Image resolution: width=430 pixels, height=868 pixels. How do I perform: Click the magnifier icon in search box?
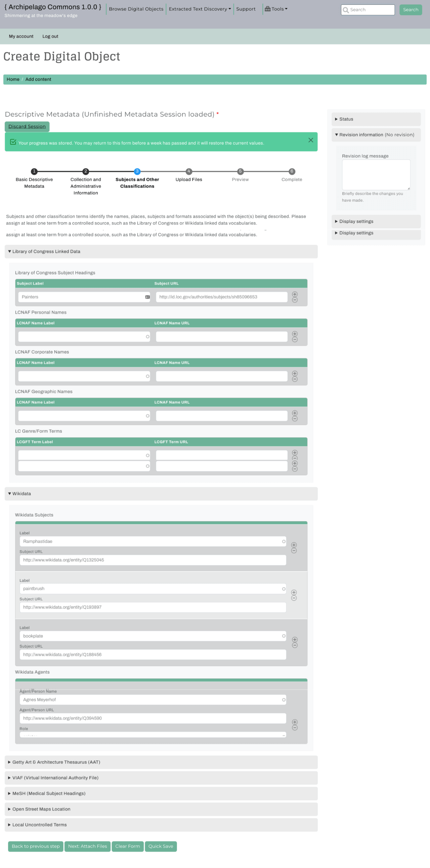point(345,10)
